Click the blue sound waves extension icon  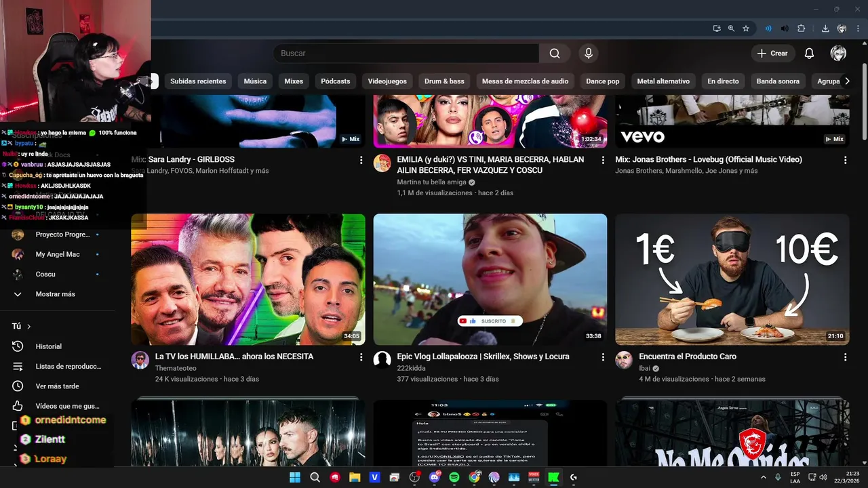coord(768,28)
